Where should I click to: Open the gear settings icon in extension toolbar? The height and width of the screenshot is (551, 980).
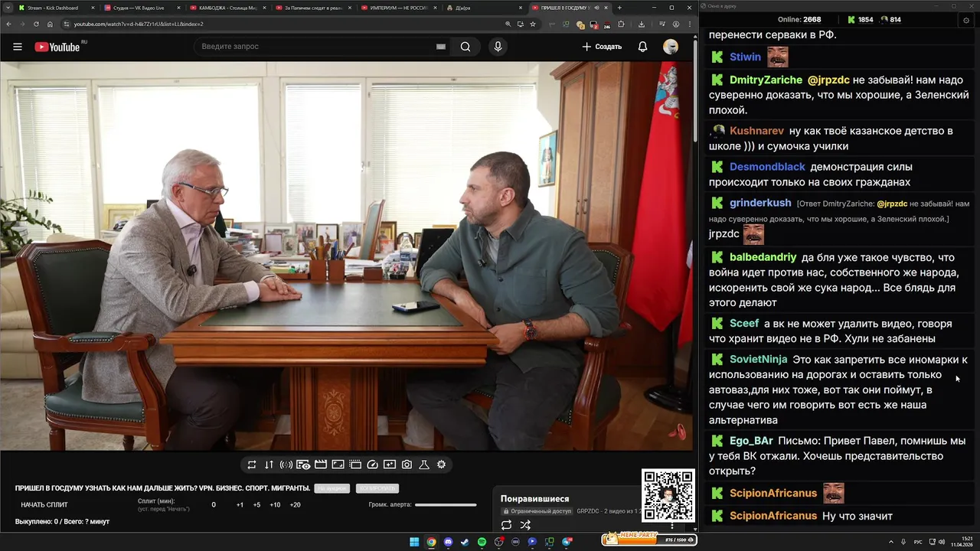pyautogui.click(x=441, y=465)
